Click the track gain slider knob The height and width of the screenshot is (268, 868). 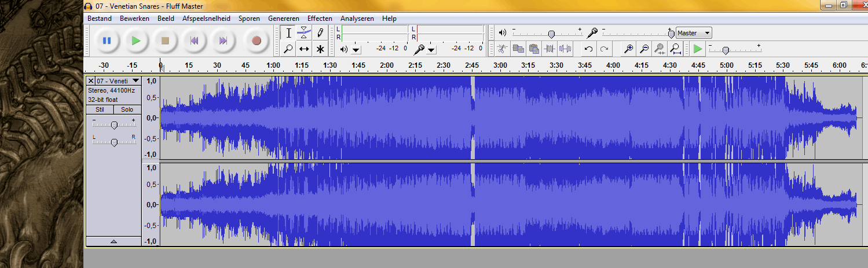click(x=114, y=125)
